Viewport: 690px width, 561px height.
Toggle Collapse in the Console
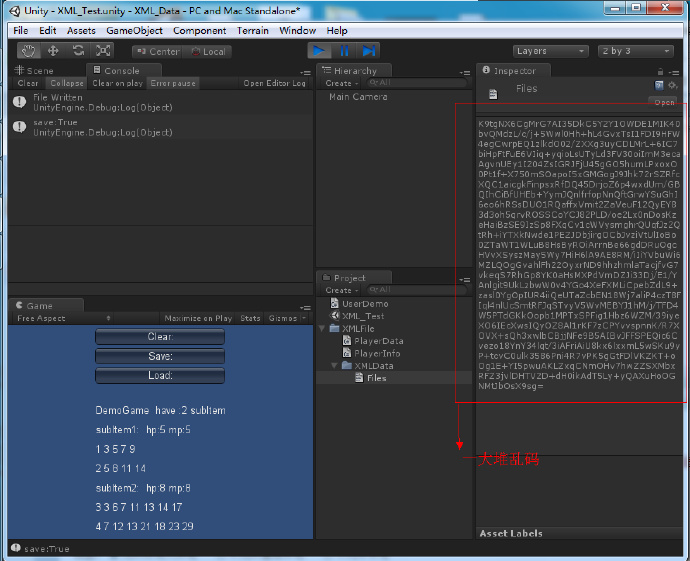(x=67, y=83)
